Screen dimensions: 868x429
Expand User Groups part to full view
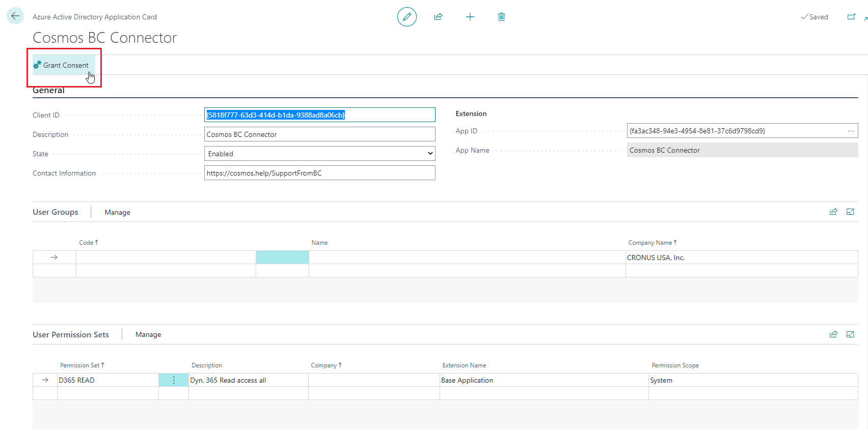tap(850, 212)
